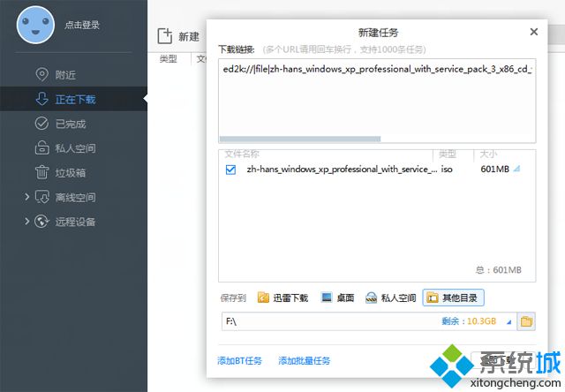Click 添加BT任务 link

point(239,360)
